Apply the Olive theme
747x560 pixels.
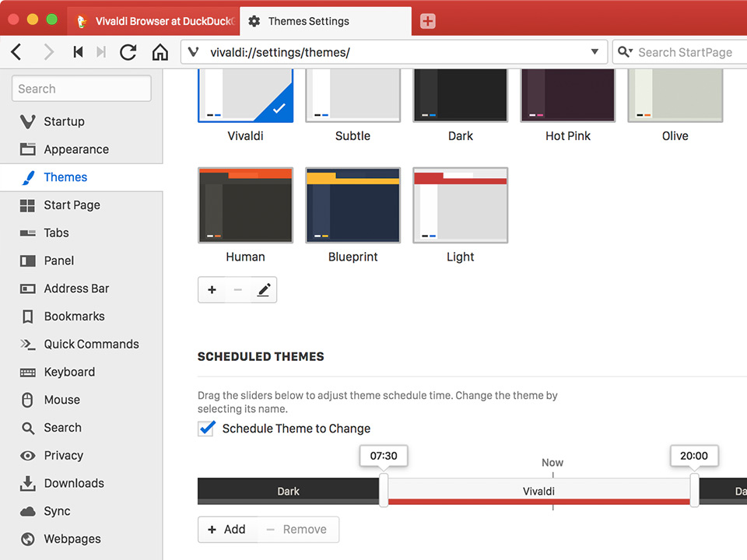coord(675,95)
